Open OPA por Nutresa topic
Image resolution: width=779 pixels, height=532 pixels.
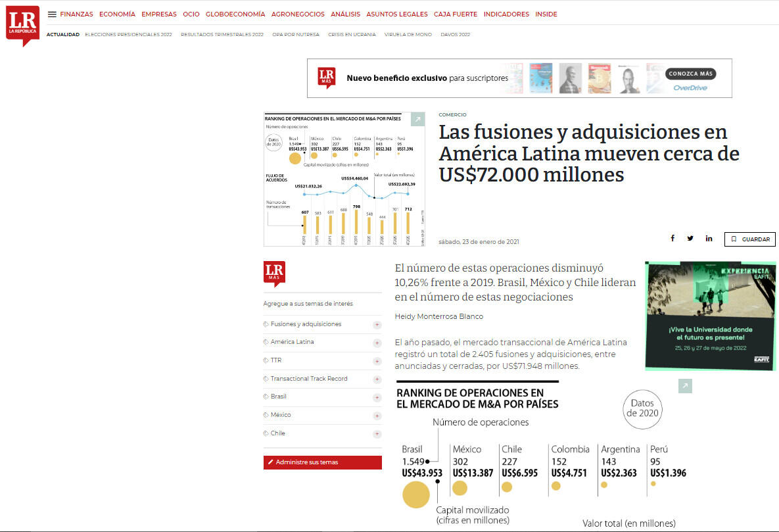tap(296, 35)
